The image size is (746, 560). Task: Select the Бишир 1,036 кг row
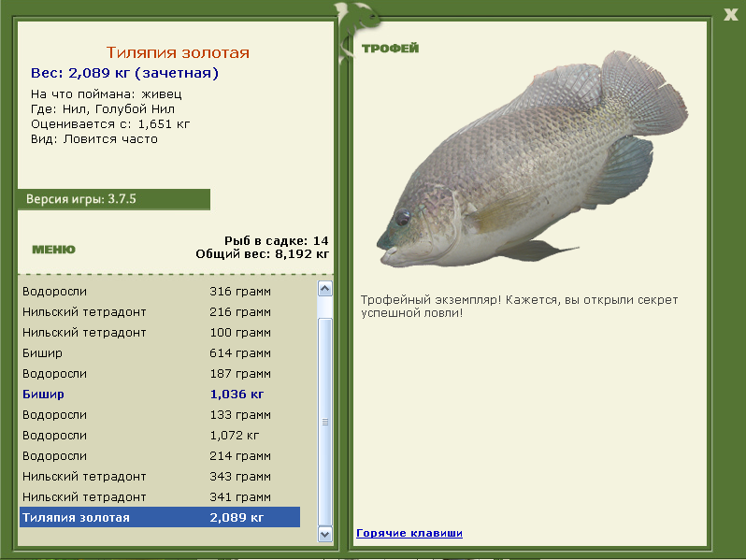click(x=160, y=394)
